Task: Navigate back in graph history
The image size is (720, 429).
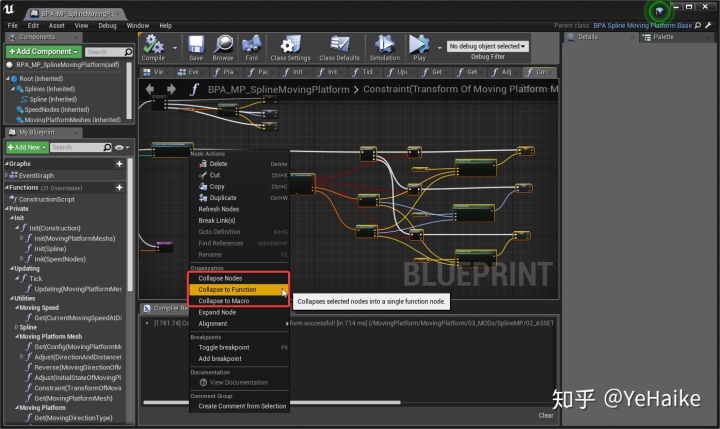Action: [150, 89]
